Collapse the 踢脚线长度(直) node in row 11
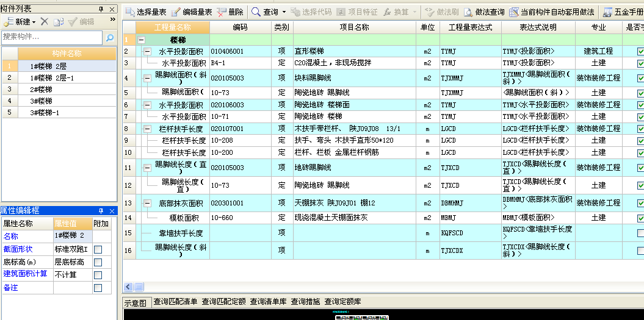Viewport: 644px width, 320px height. click(x=148, y=168)
